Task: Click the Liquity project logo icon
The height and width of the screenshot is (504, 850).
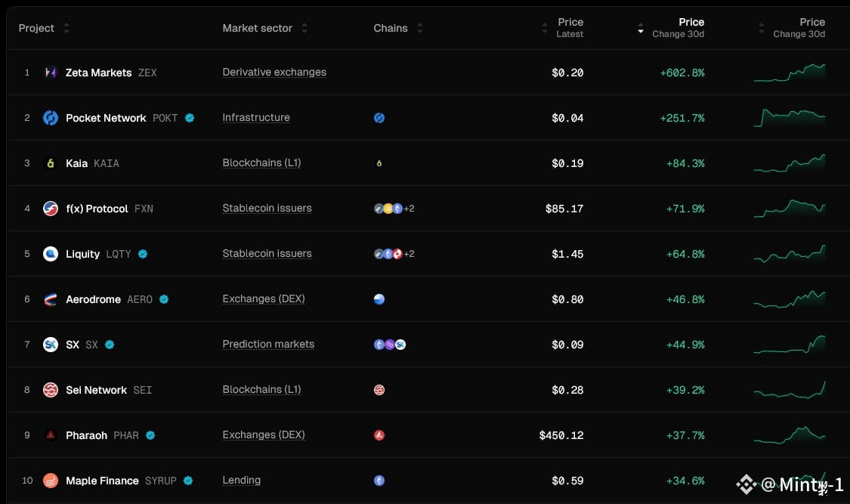Action: tap(51, 254)
